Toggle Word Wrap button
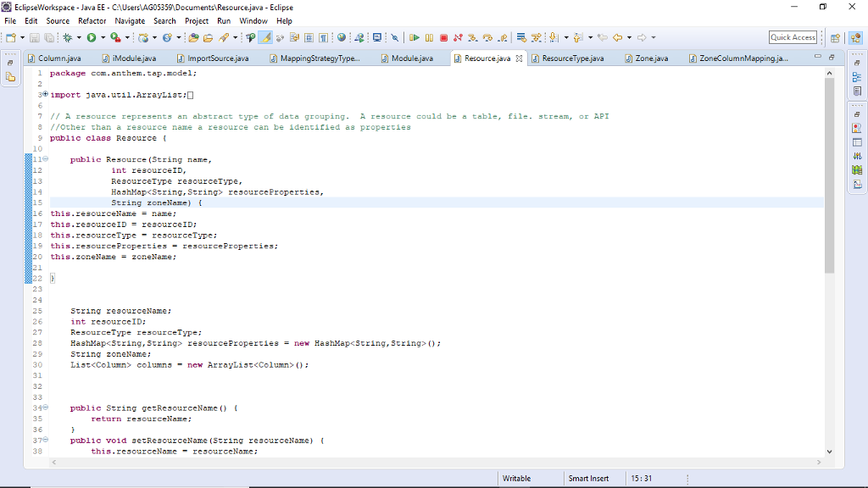 click(294, 37)
